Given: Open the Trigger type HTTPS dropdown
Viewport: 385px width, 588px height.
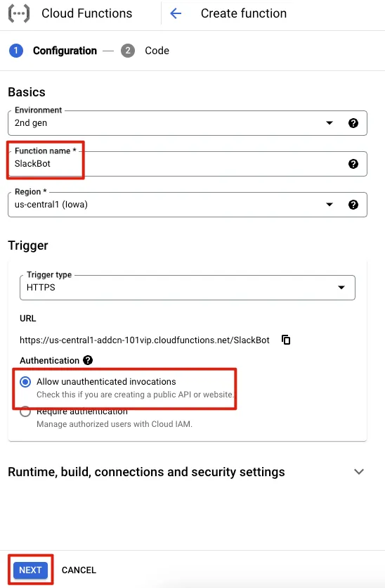Looking at the screenshot, I should pyautogui.click(x=188, y=288).
